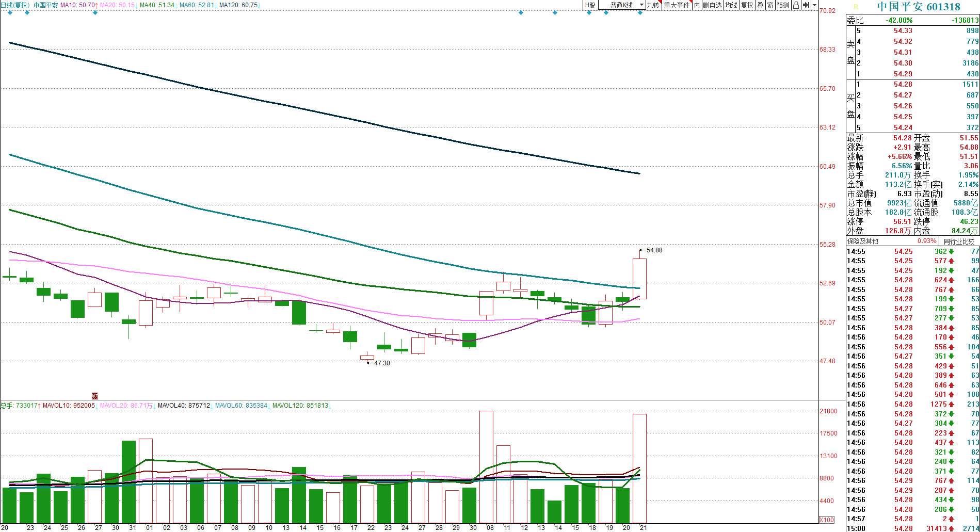Select buy level 5 price 54.24
The image size is (980, 532).
903,128
